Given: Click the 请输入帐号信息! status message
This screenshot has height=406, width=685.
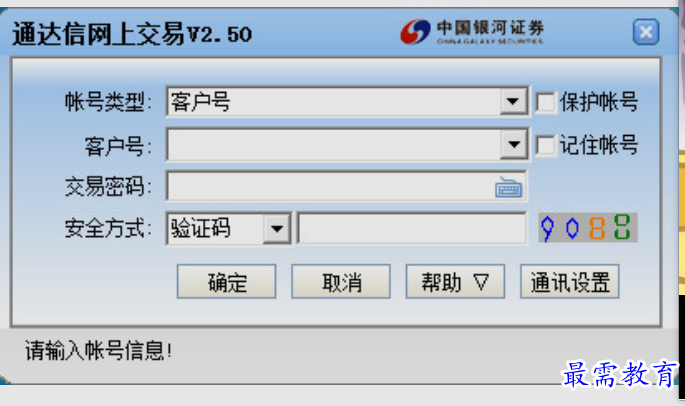Looking at the screenshot, I should click(x=98, y=351).
